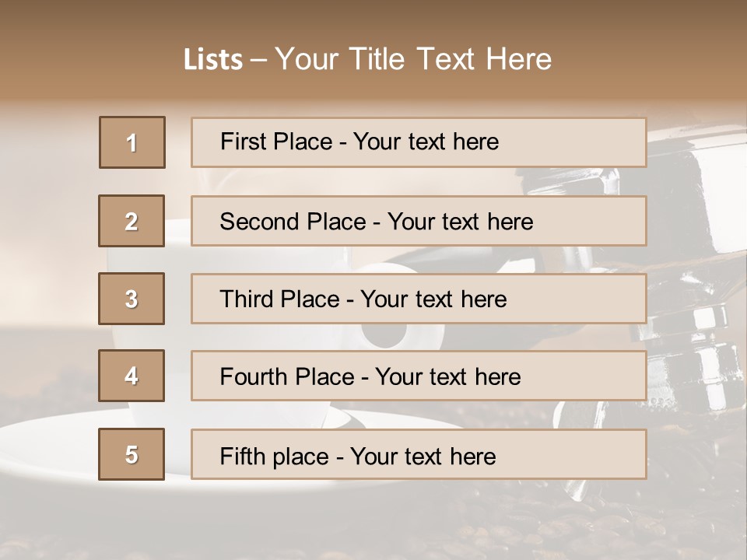Image resolution: width=747 pixels, height=560 pixels.
Task: Select the "Fourth Place" text bar
Action: [x=419, y=376]
